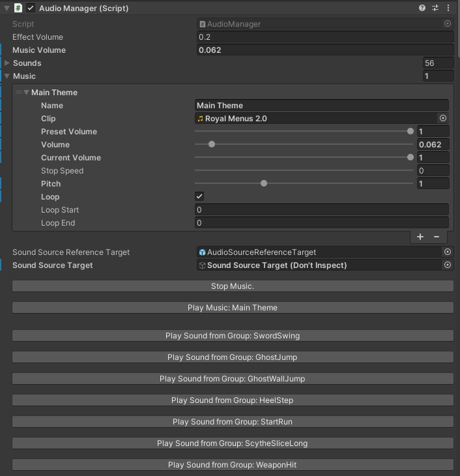The height and width of the screenshot is (476, 460).
Task: Click the Current Volume slider handle
Action: (410, 157)
